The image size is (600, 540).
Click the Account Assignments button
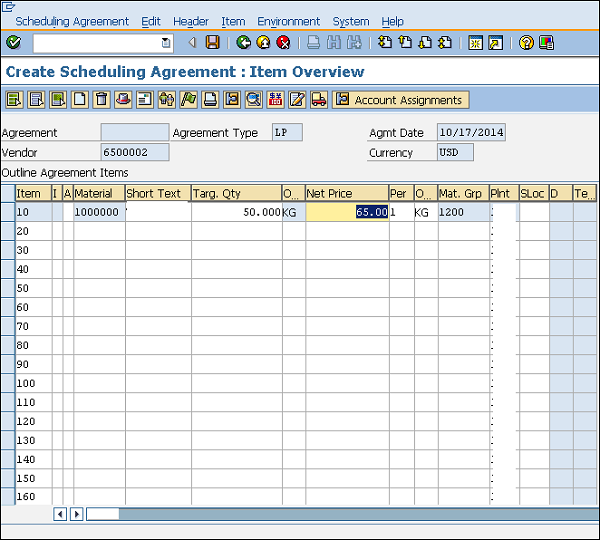[x=400, y=99]
